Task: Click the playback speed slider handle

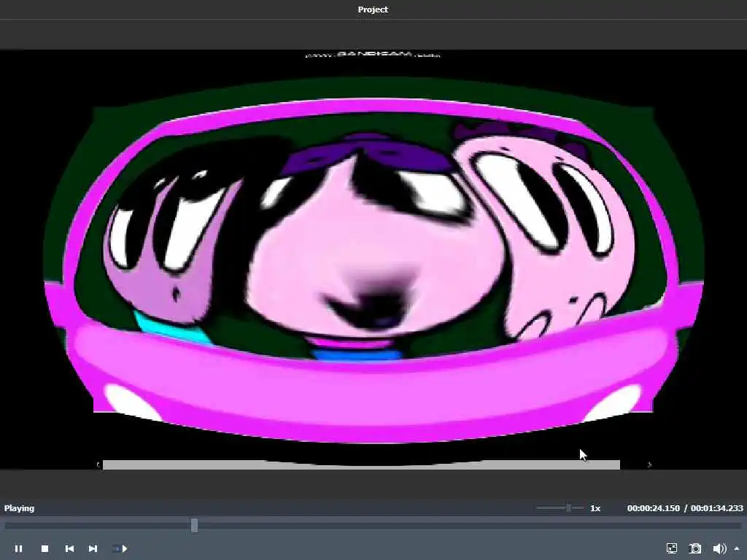Action: click(x=568, y=508)
